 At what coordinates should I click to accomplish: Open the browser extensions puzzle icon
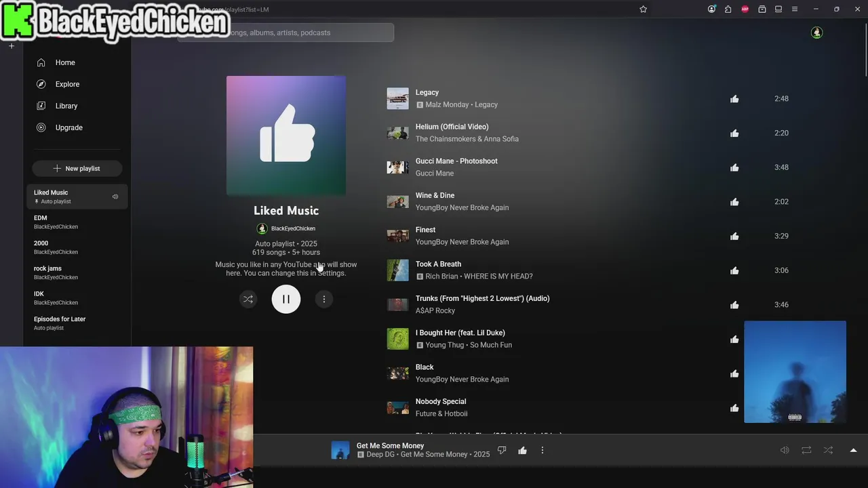(728, 9)
